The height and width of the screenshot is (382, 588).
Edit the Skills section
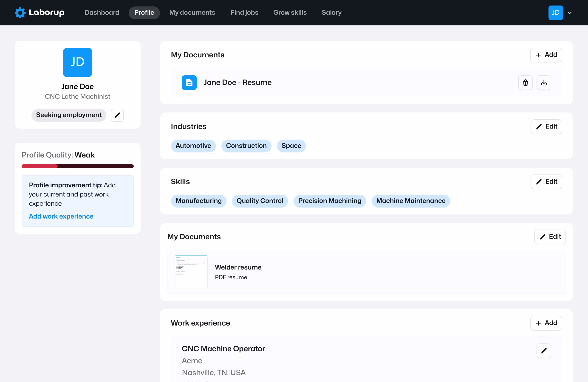(x=546, y=182)
